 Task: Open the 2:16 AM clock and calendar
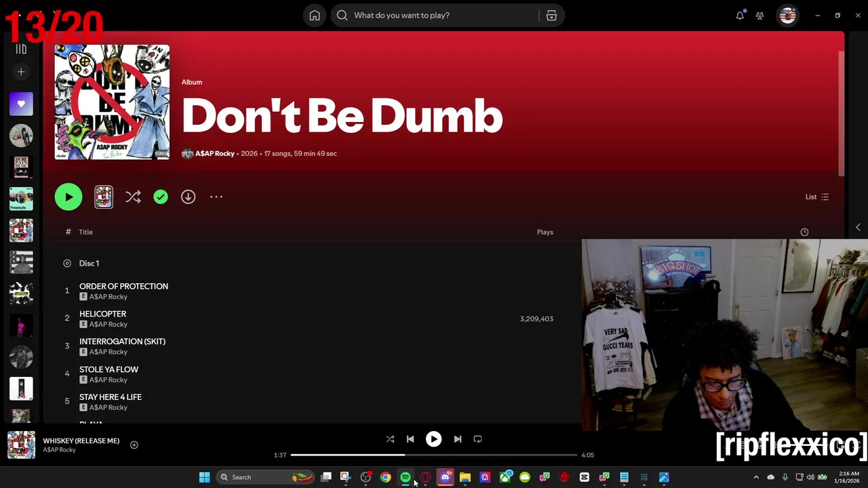click(x=848, y=477)
